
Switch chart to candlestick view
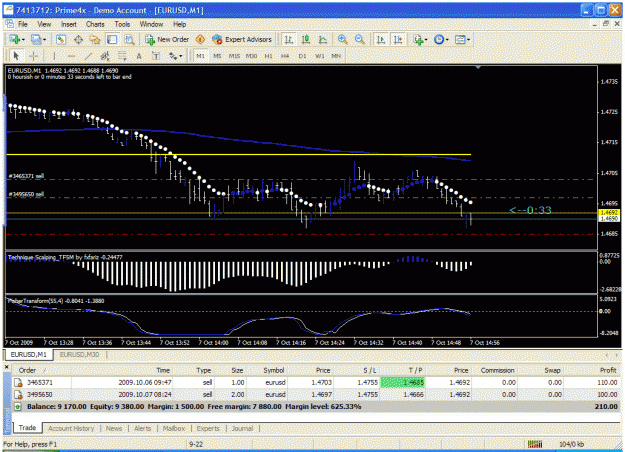click(x=306, y=39)
